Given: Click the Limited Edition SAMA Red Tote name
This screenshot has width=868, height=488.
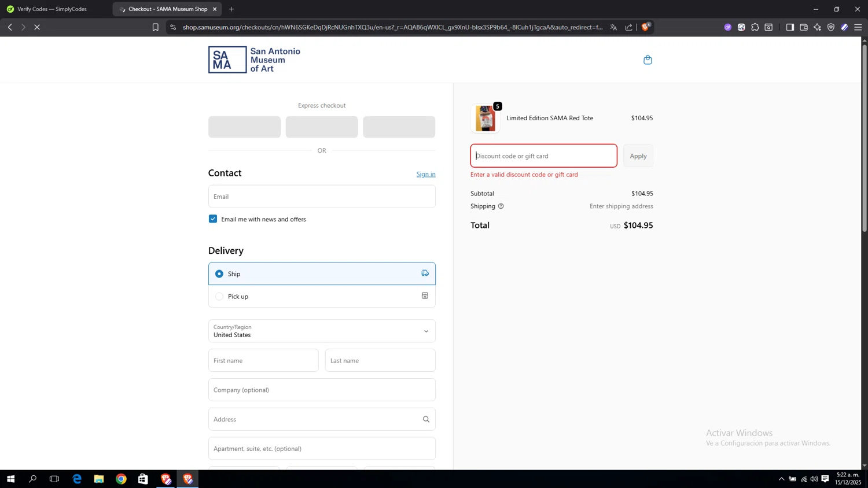Looking at the screenshot, I should pyautogui.click(x=550, y=118).
